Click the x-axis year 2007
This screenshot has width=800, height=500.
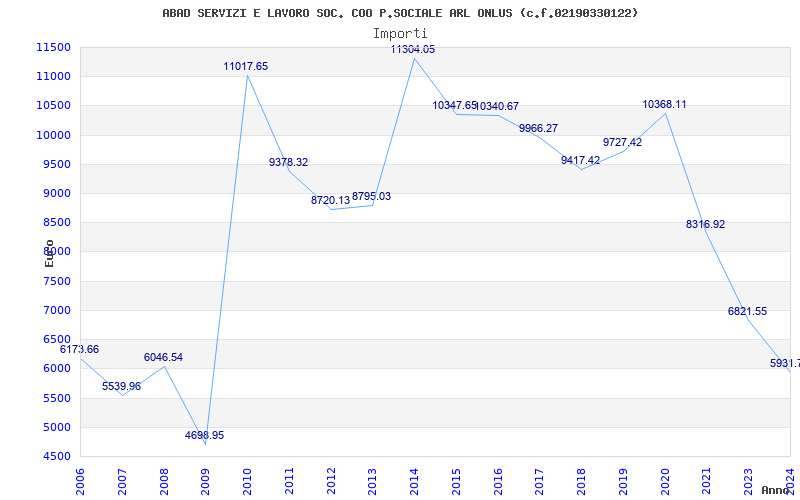click(122, 481)
